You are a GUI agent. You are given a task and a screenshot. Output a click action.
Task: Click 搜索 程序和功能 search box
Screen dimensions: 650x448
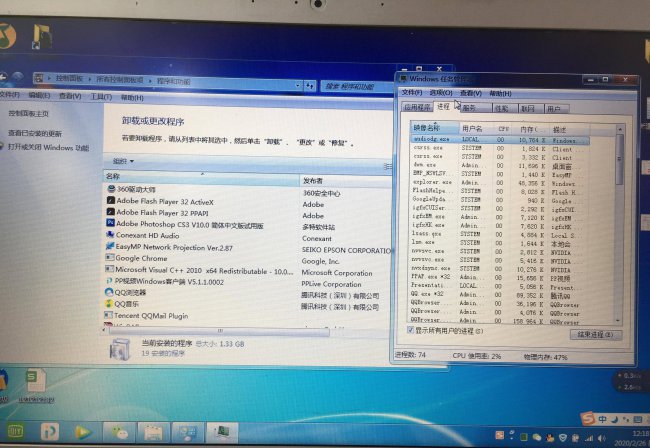click(x=356, y=87)
